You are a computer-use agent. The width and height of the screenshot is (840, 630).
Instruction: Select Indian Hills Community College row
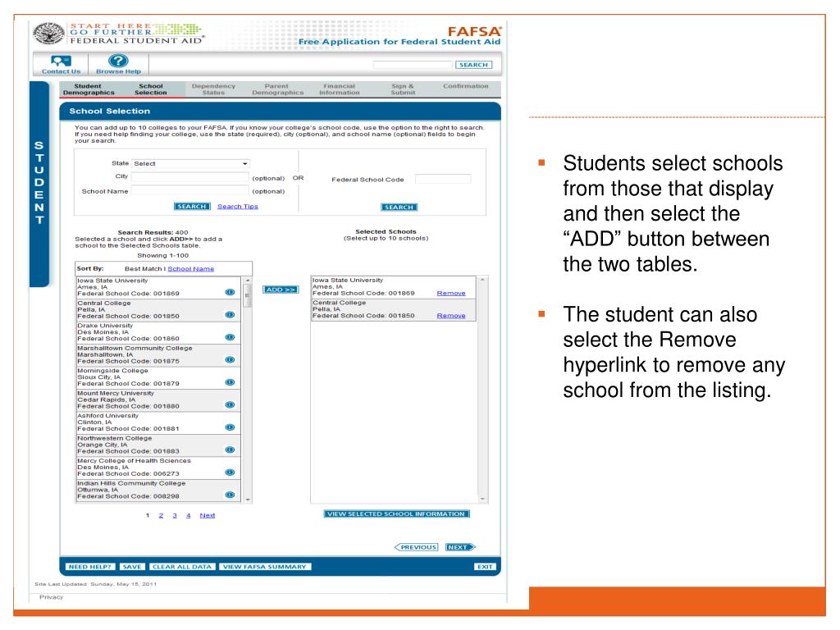click(158, 490)
